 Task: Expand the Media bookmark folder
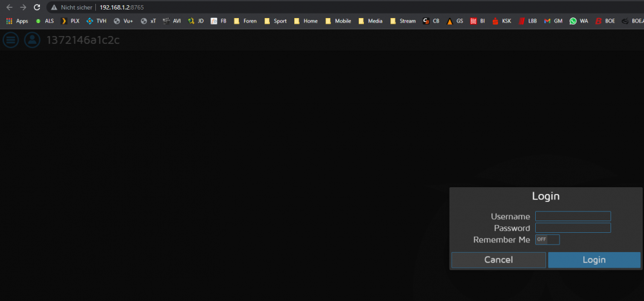point(370,21)
